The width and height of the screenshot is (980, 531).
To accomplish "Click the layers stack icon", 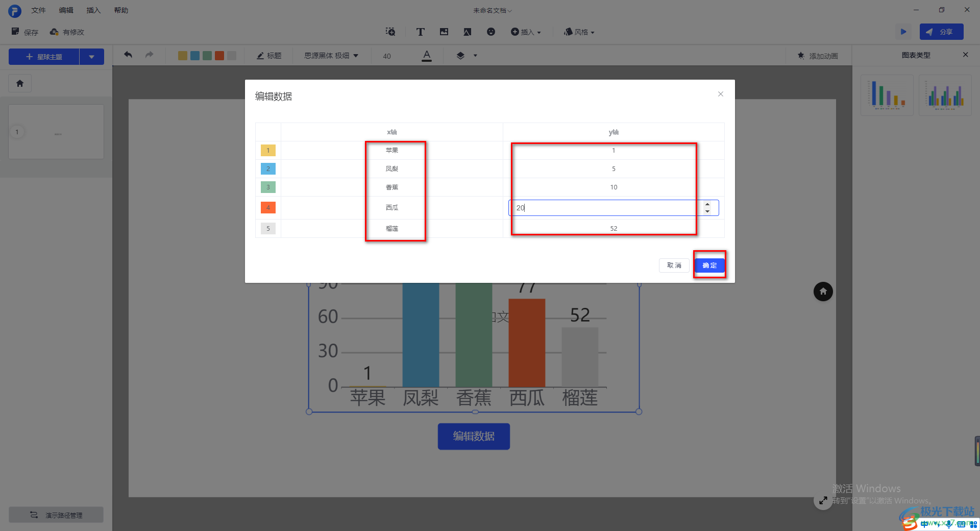I will click(x=460, y=55).
